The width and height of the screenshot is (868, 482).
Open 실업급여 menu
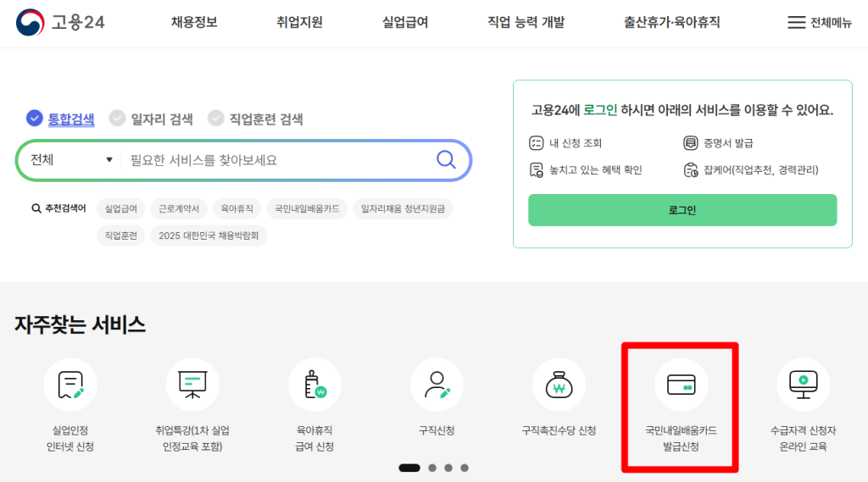point(405,22)
